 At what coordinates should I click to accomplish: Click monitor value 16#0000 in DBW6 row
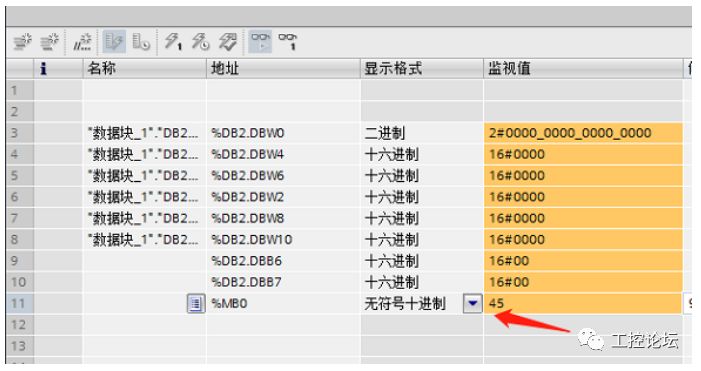[x=583, y=175]
